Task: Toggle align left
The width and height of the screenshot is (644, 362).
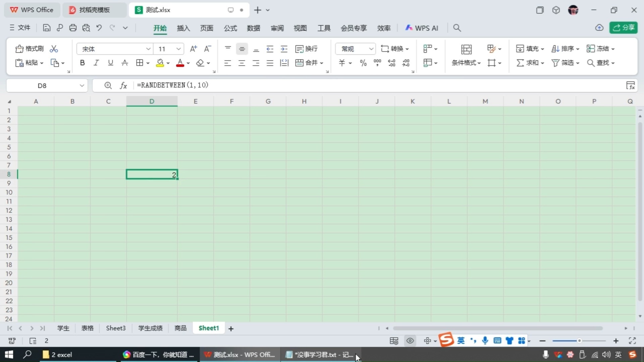Action: pos(228,63)
